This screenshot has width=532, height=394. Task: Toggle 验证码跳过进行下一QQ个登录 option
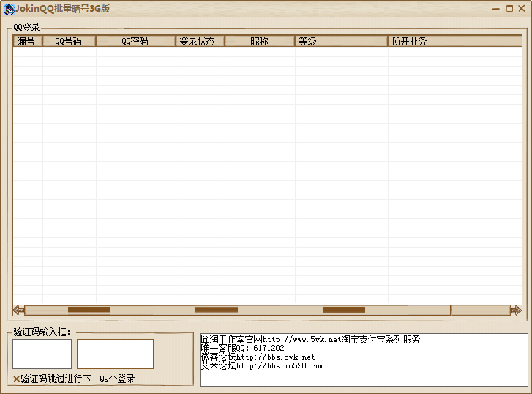click(77, 379)
